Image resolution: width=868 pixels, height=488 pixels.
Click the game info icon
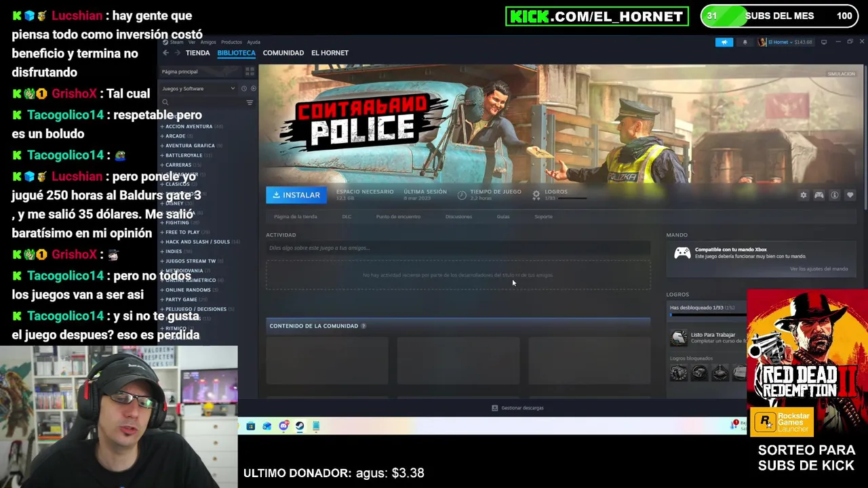[835, 195]
